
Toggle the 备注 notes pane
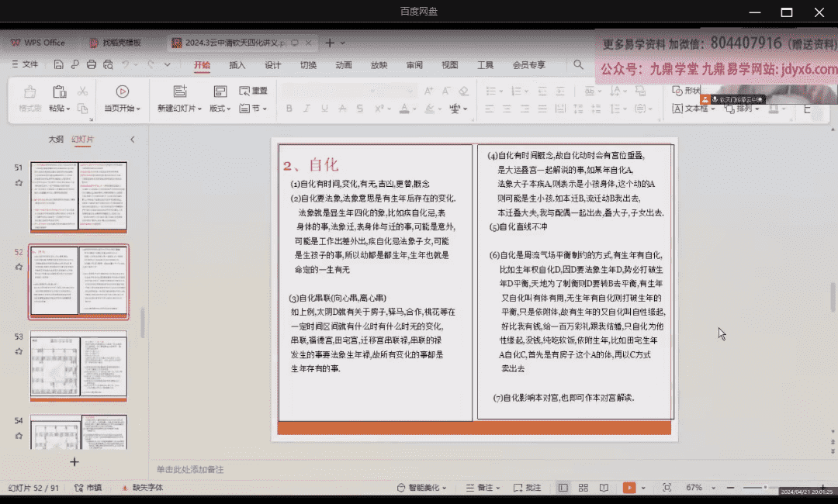[485, 488]
